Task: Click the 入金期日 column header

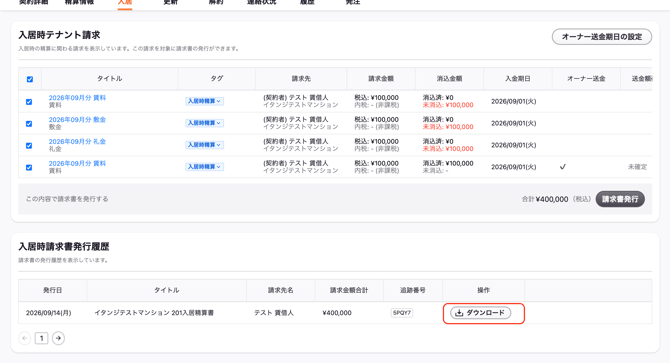Action: [x=518, y=79]
